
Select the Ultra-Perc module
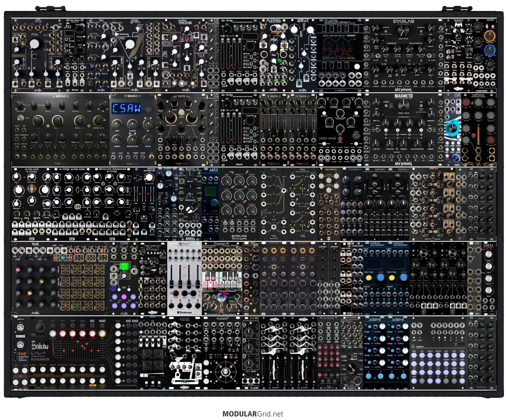tap(72, 204)
